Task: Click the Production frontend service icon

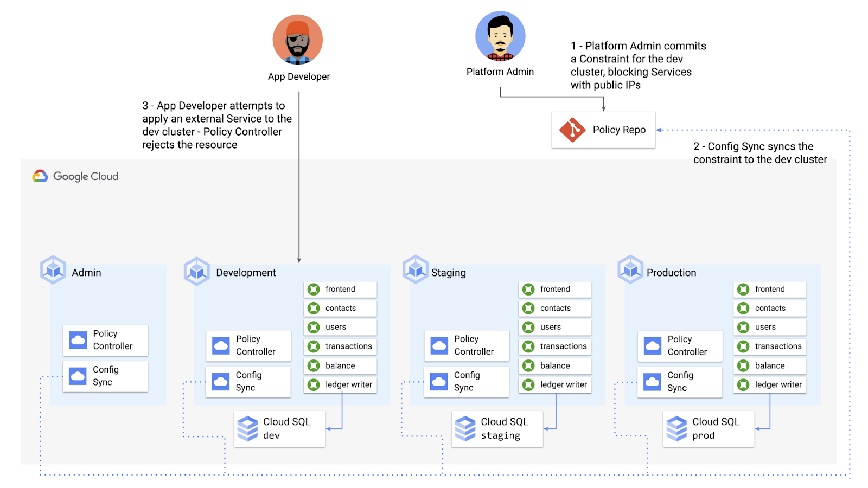Action: point(744,290)
